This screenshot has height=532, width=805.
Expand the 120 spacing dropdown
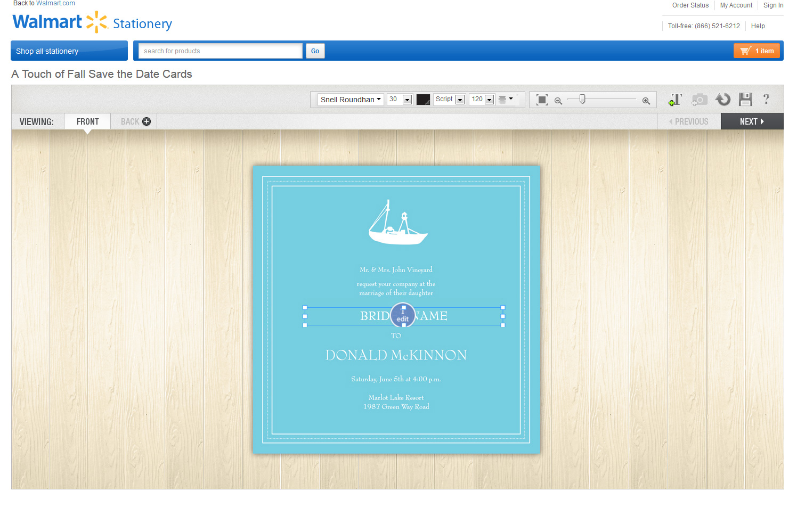(x=489, y=100)
